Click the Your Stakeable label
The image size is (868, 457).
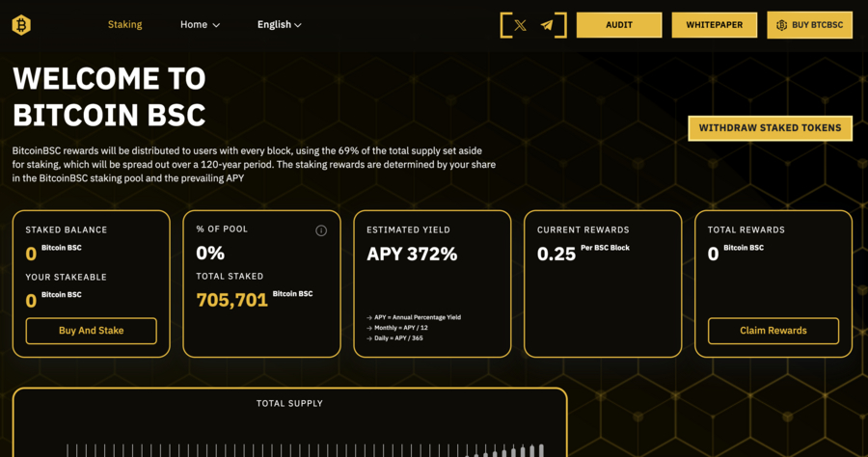click(x=66, y=277)
